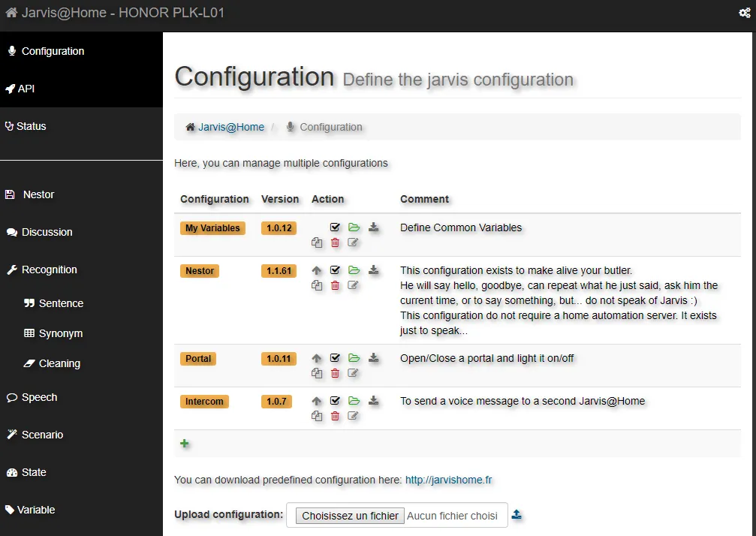The image size is (756, 536).
Task: Download the My Variables configuration
Action: [x=373, y=227]
